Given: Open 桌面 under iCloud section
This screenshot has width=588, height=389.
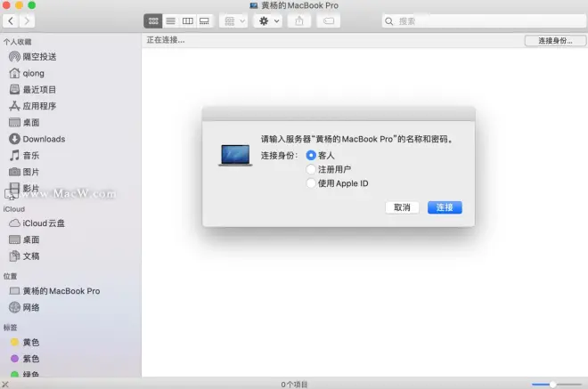Looking at the screenshot, I should click(24, 239).
